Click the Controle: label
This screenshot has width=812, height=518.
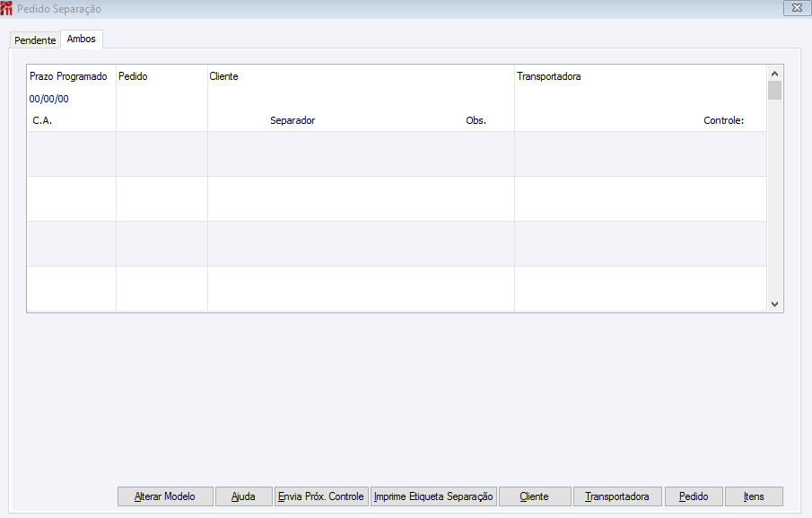coord(723,120)
